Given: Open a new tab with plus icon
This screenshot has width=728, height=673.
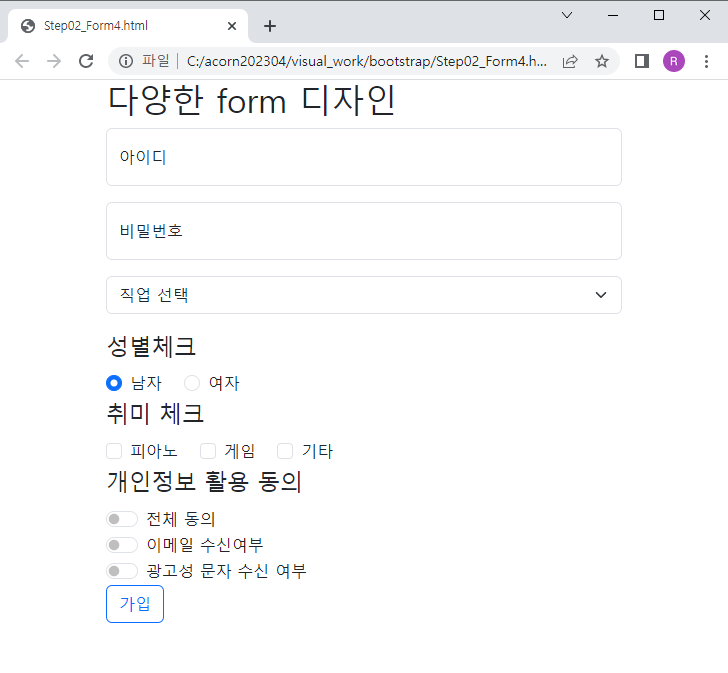Looking at the screenshot, I should point(270,26).
